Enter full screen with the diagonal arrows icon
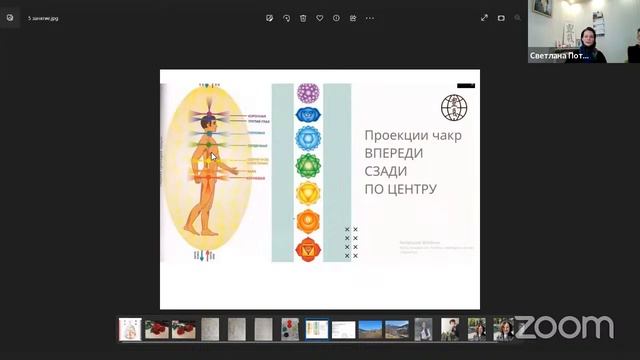This screenshot has height=360, width=640. (x=484, y=18)
